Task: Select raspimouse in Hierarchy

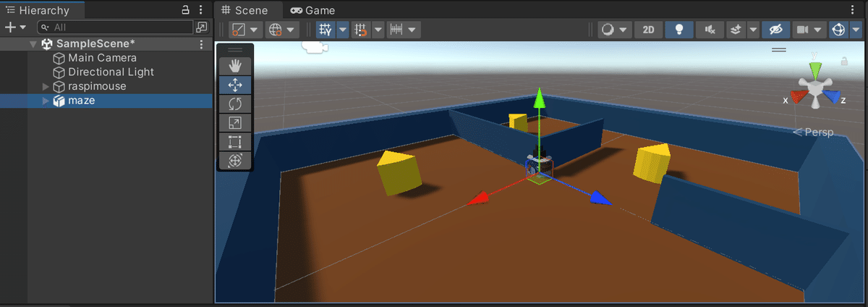Action: pyautogui.click(x=97, y=86)
